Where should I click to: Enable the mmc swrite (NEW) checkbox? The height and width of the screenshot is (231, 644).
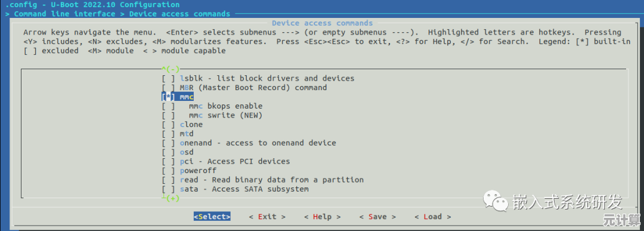[168, 116]
